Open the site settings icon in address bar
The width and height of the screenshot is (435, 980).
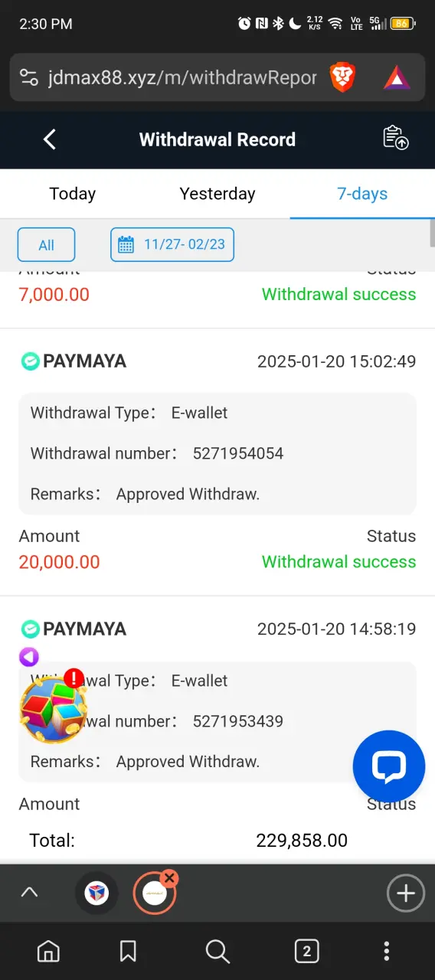29,77
